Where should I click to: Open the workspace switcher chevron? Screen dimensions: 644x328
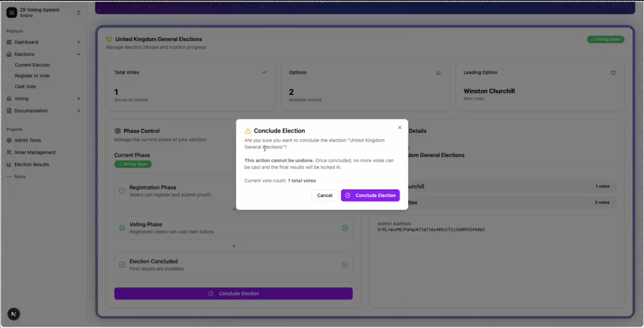78,12
